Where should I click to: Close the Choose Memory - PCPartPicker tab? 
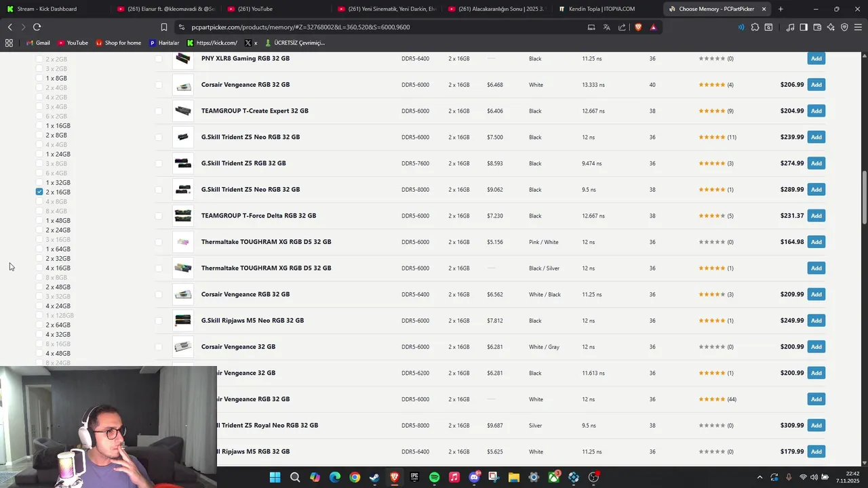(764, 9)
